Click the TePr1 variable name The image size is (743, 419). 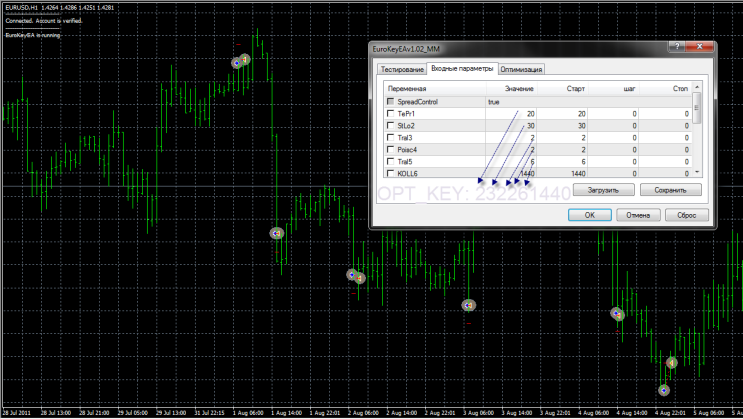point(406,114)
